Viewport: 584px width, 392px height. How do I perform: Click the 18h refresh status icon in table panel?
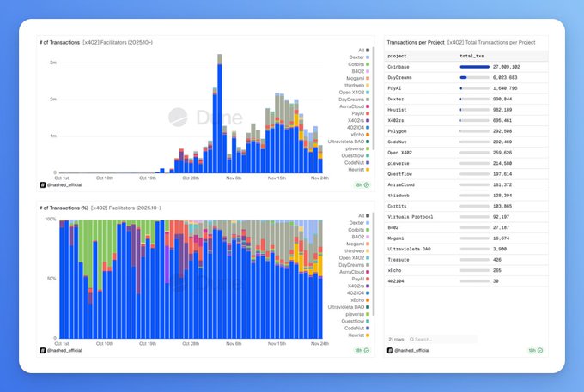[x=540, y=351]
